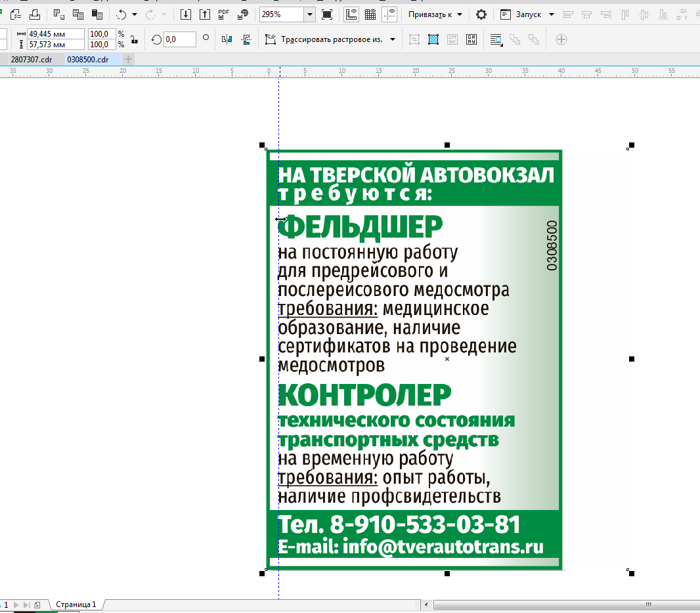Click the add page icon
The width and height of the screenshot is (700, 613).
pyautogui.click(x=37, y=605)
